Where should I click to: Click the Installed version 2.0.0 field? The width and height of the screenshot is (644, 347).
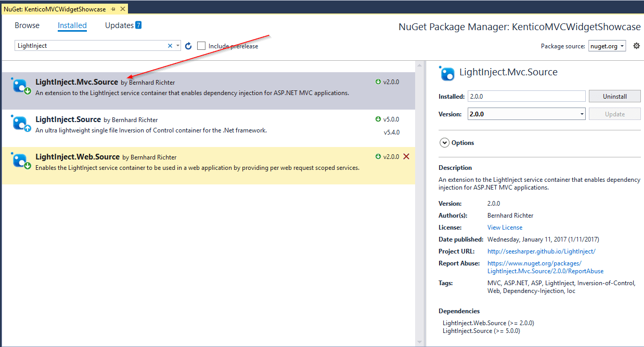pyautogui.click(x=526, y=97)
